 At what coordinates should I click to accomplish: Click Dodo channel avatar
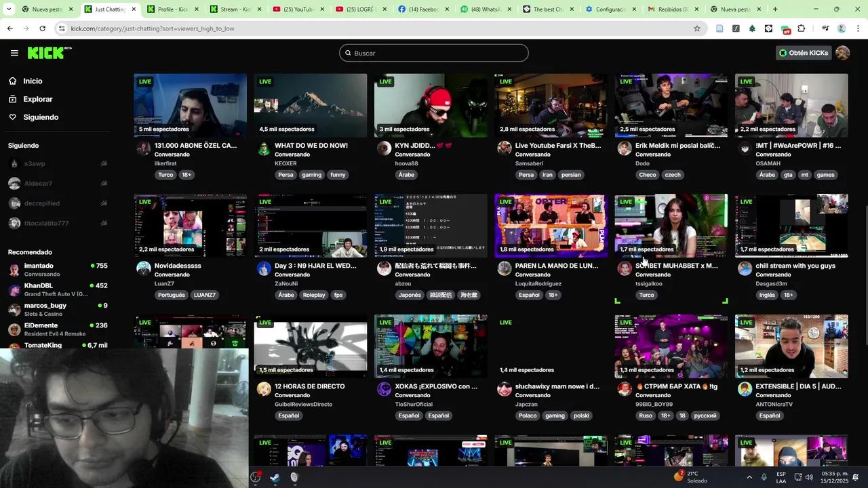click(x=625, y=148)
